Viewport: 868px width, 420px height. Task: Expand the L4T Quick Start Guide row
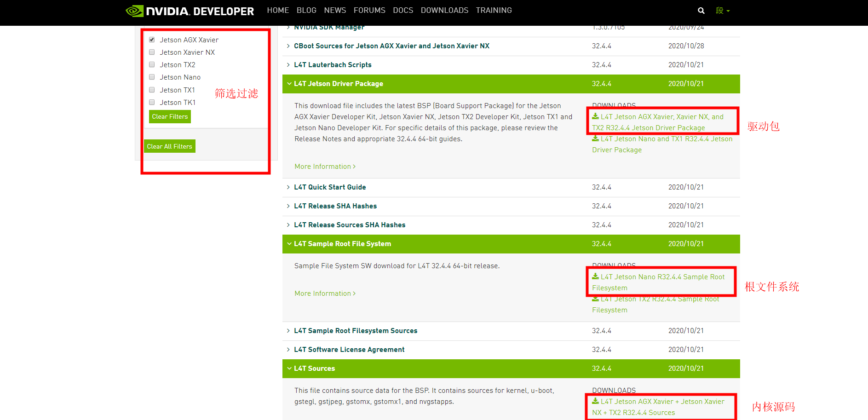[x=511, y=187]
